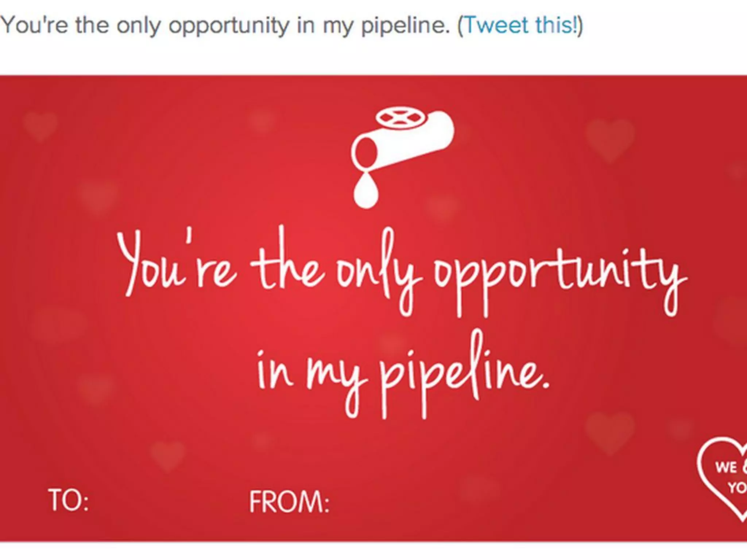Click the valve wheel atop the pipe

[400, 118]
